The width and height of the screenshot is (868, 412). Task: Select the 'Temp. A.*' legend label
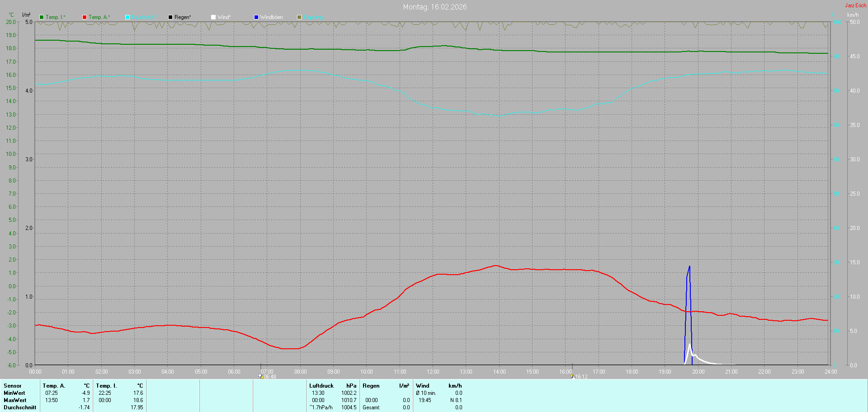(x=99, y=17)
